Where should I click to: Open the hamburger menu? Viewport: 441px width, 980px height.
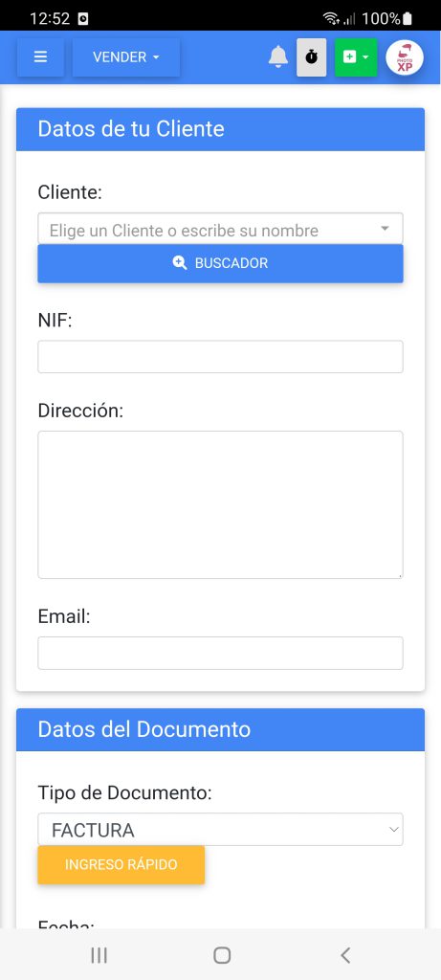tap(40, 56)
